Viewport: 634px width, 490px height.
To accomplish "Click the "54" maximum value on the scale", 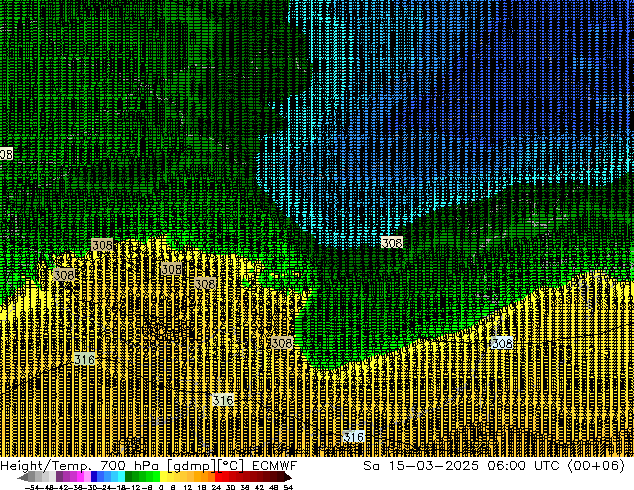I will click(x=288, y=487).
